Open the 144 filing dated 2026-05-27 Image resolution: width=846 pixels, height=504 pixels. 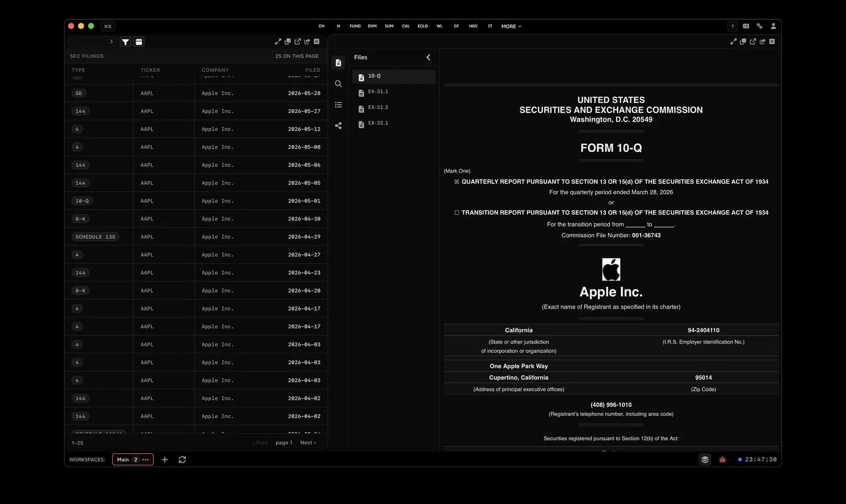[x=196, y=111]
